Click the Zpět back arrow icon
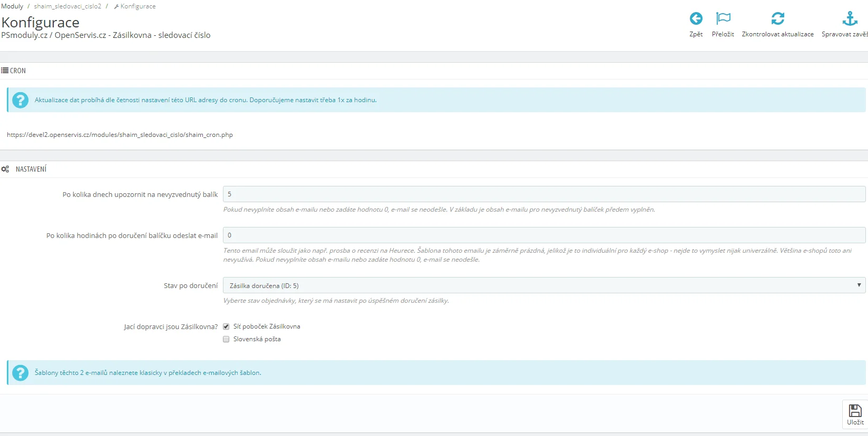The image size is (868, 436). coord(696,19)
